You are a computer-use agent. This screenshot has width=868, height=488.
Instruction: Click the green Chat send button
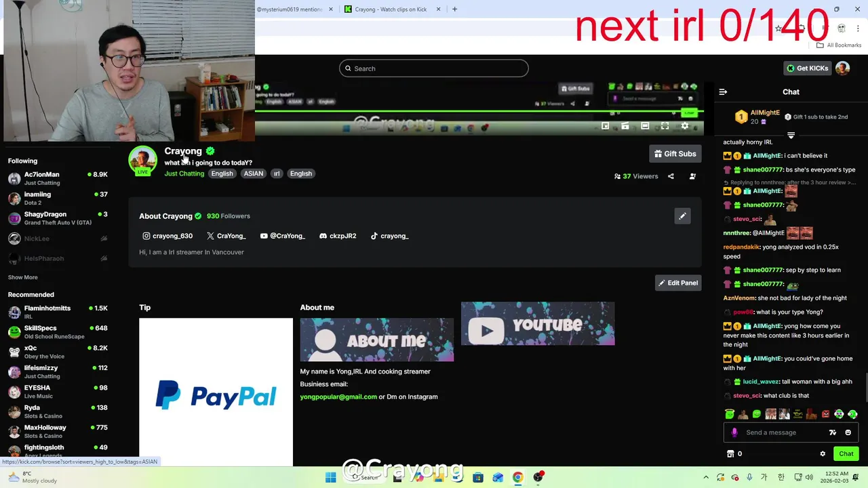click(846, 454)
